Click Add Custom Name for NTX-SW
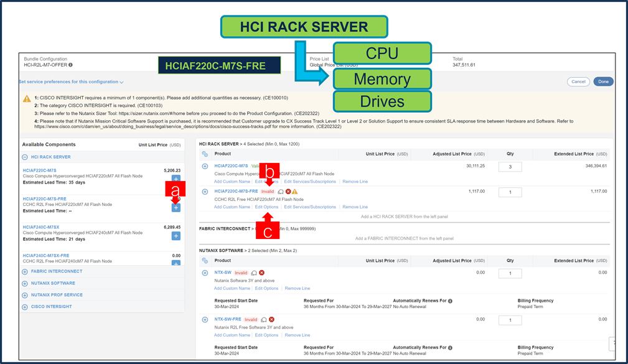The image size is (628, 364). coord(232,288)
